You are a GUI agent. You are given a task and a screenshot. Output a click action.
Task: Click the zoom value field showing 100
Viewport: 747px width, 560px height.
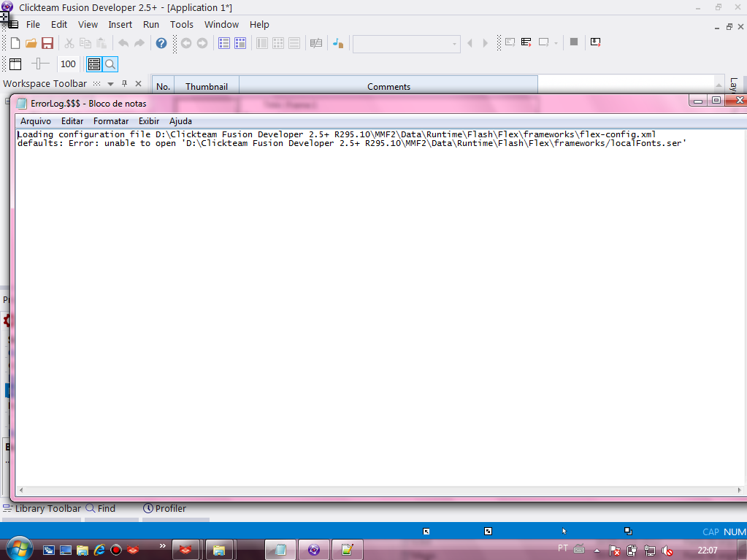pos(68,64)
